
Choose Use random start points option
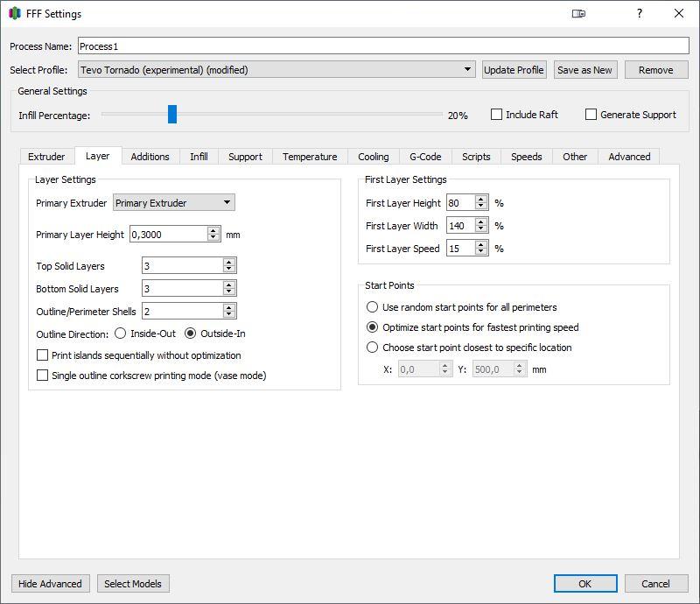point(372,307)
